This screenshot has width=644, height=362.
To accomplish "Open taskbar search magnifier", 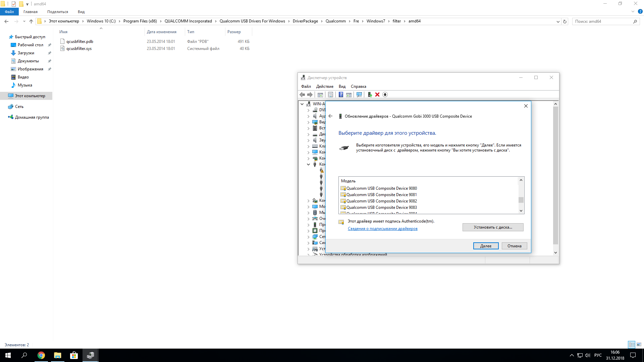I will [x=24, y=355].
